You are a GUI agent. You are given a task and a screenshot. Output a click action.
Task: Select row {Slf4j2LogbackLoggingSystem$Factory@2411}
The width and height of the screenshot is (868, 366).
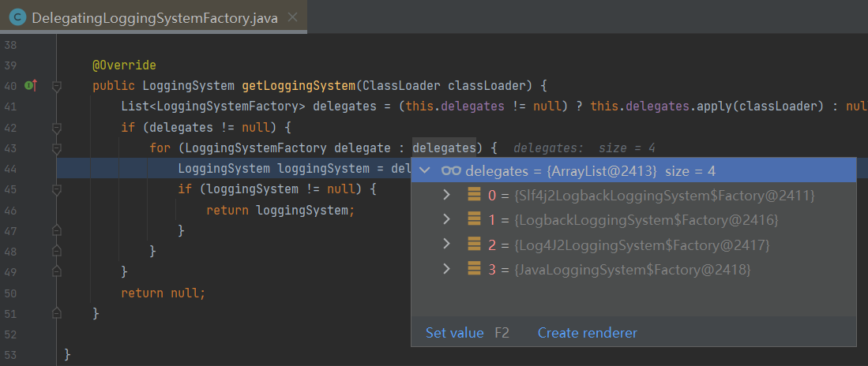pyautogui.click(x=634, y=195)
